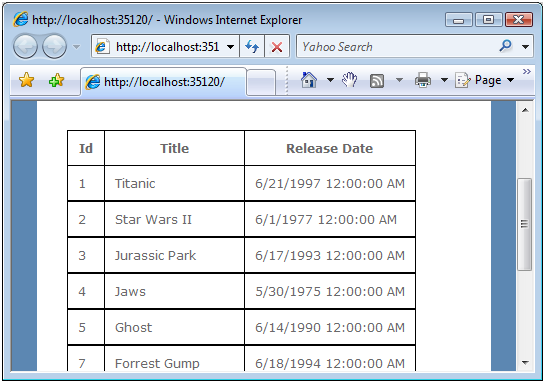Click the 6/17/1993 release date cell
545x383 pixels.
click(x=330, y=255)
